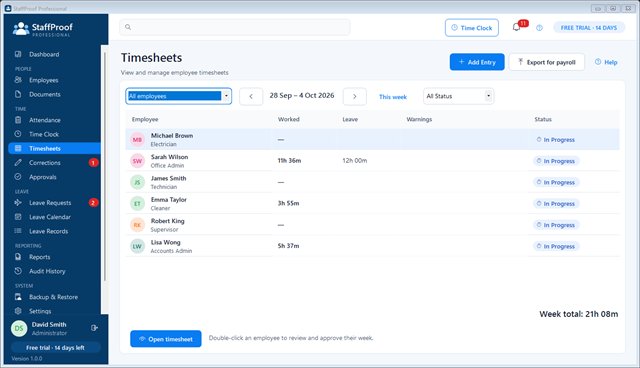The height and width of the screenshot is (368, 640).
Task: Click the StaffProof logo
Action: [42, 29]
